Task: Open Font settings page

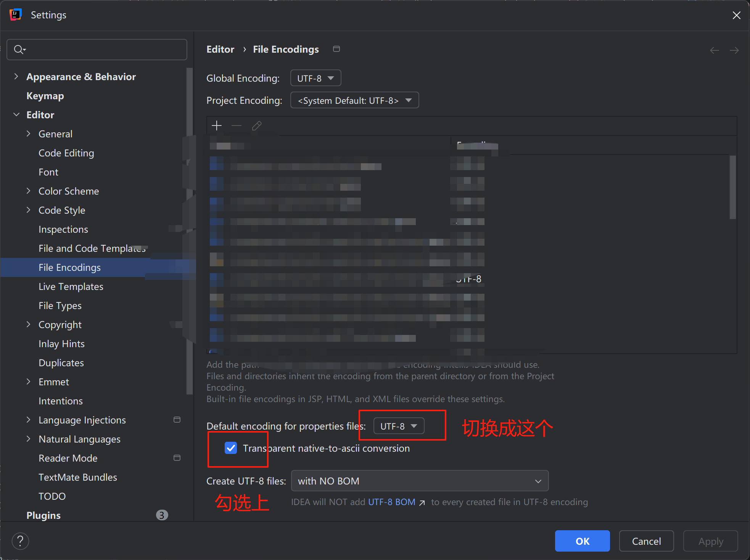Action: [x=48, y=172]
